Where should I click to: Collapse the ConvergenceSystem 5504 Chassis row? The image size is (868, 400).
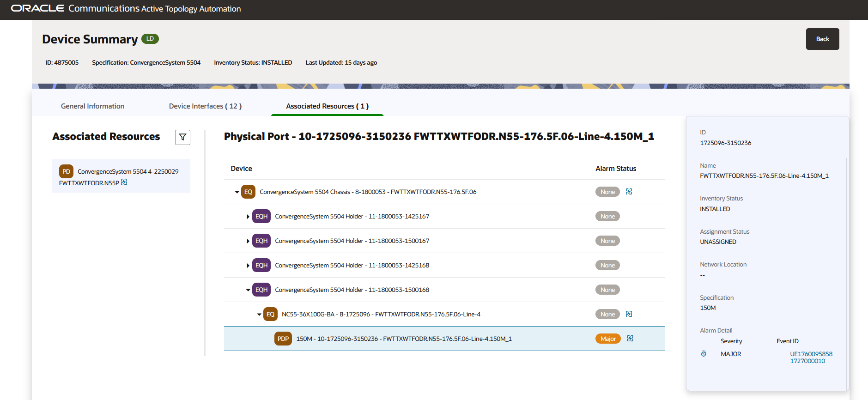click(237, 192)
